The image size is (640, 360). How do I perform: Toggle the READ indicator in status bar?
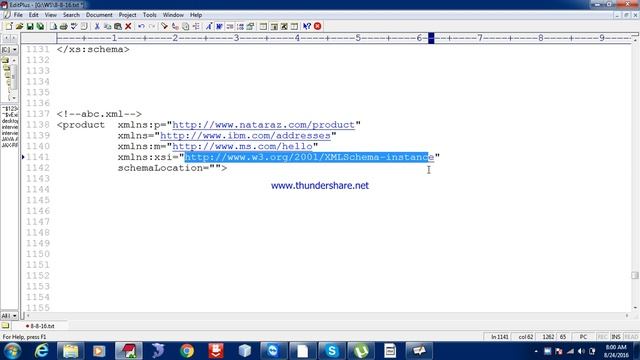point(631,337)
